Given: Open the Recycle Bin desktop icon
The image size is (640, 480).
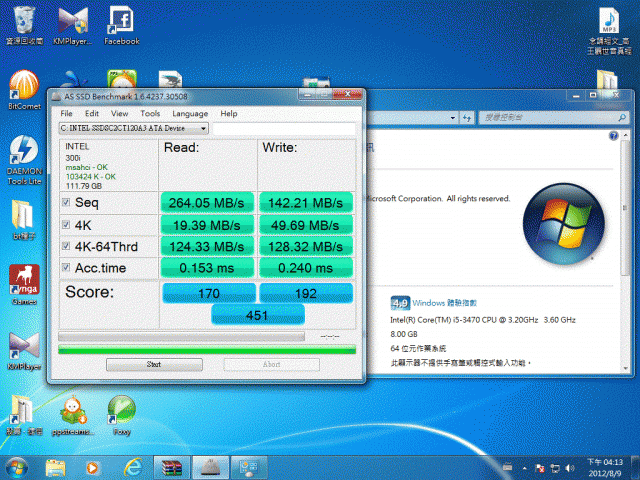Looking at the screenshot, I should (24, 24).
